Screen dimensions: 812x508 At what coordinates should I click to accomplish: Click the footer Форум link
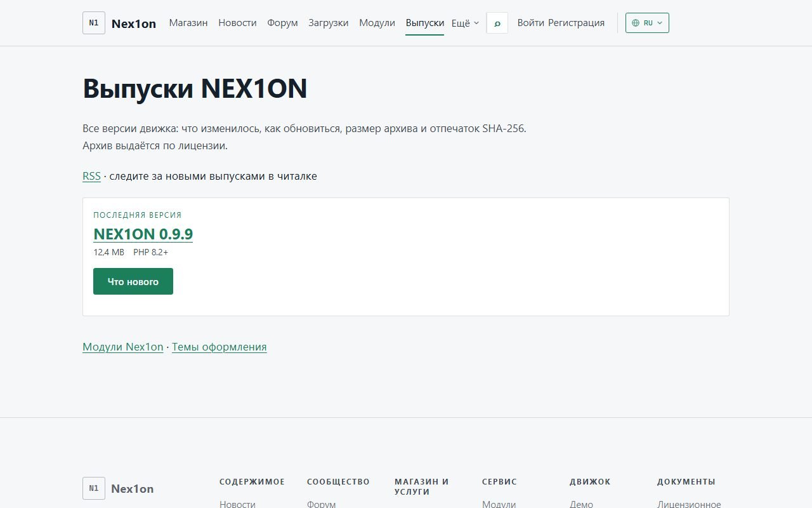322,504
